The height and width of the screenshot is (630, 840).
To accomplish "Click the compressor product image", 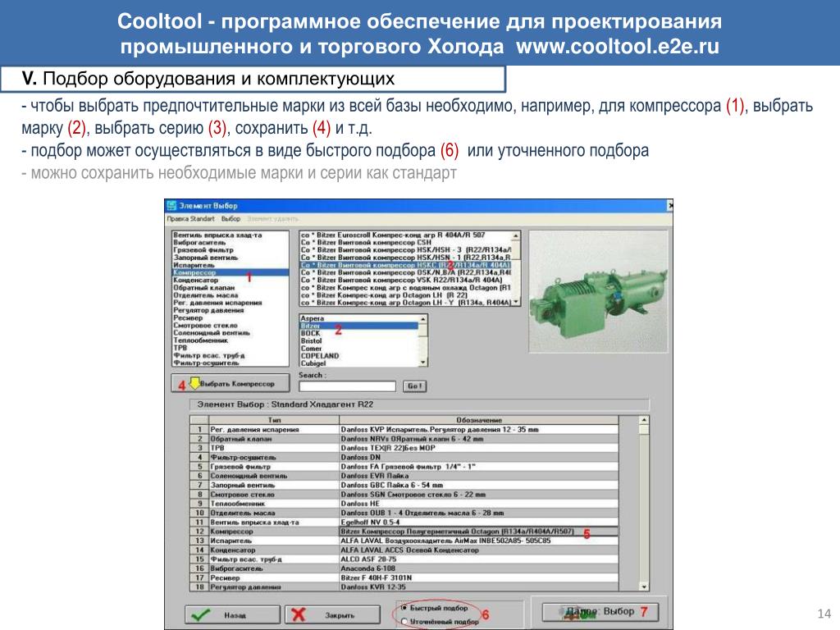I will 598,291.
